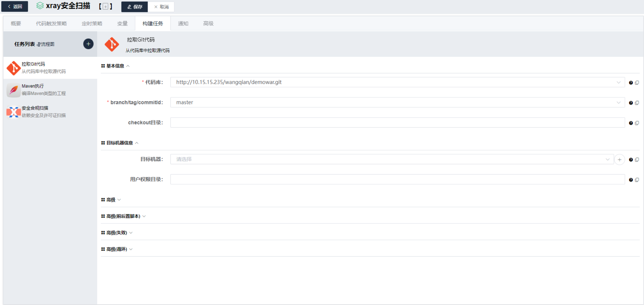
Task: Click the 保存 save button
Action: click(135, 7)
